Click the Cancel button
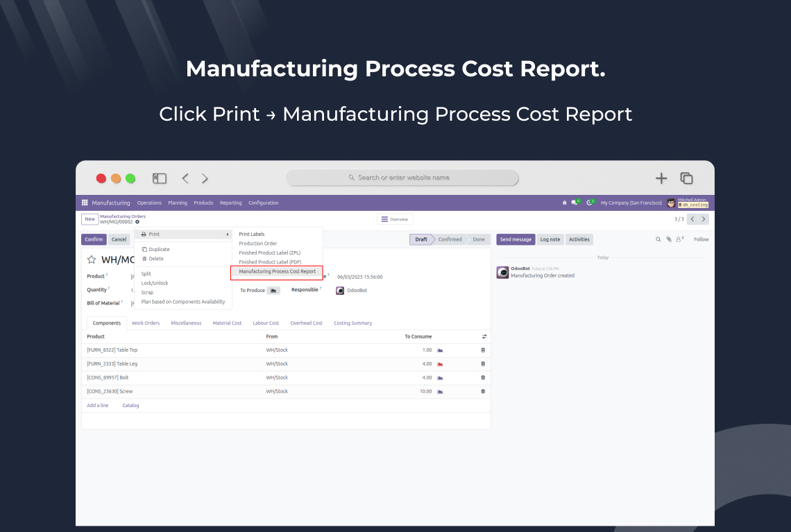 [x=119, y=239]
